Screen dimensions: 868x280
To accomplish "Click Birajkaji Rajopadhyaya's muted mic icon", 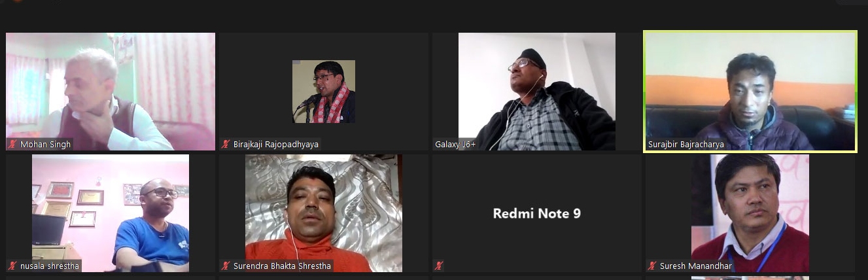I will [x=225, y=144].
